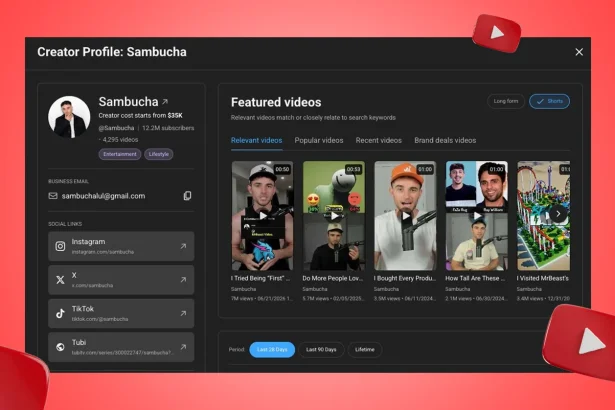Switch to Popular videos tab
This screenshot has width=615, height=410.
pos(319,140)
